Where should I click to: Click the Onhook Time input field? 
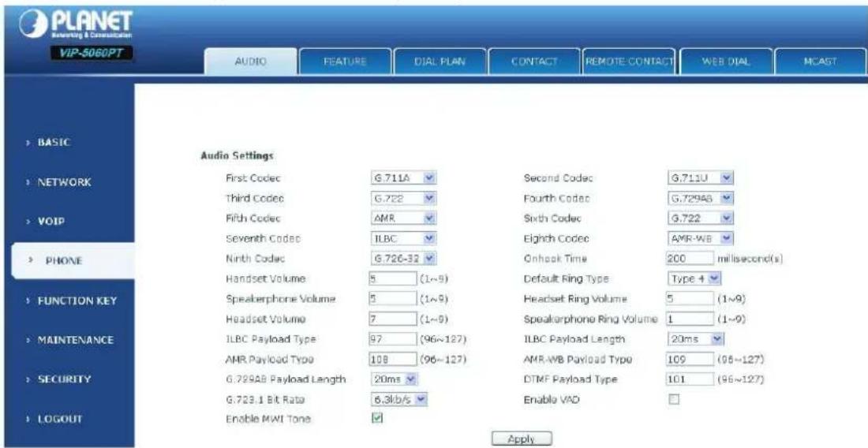(x=690, y=258)
